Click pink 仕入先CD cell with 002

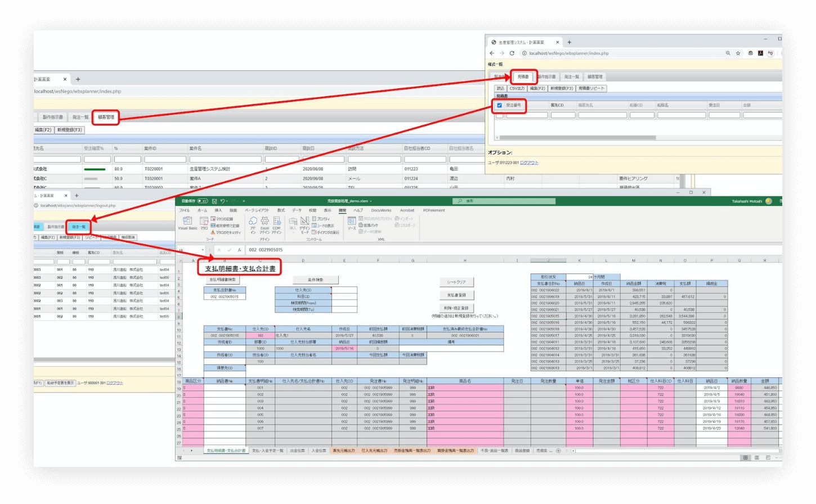(x=261, y=335)
